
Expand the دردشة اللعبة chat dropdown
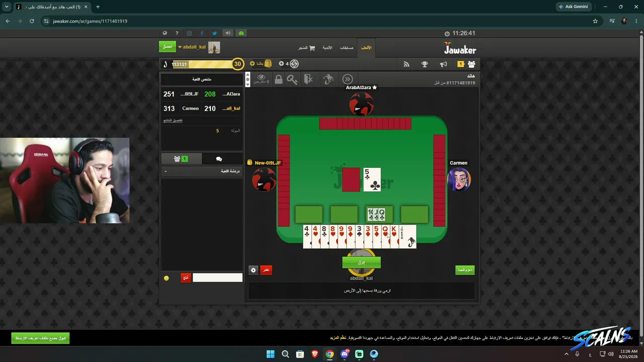(x=202, y=171)
